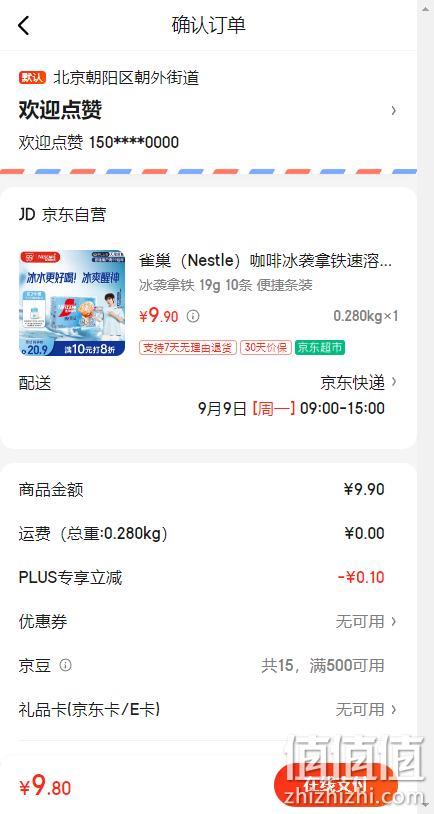Image resolution: width=434 pixels, height=814 pixels.
Task: Open the JD 京东自营 store header
Action: point(62,214)
